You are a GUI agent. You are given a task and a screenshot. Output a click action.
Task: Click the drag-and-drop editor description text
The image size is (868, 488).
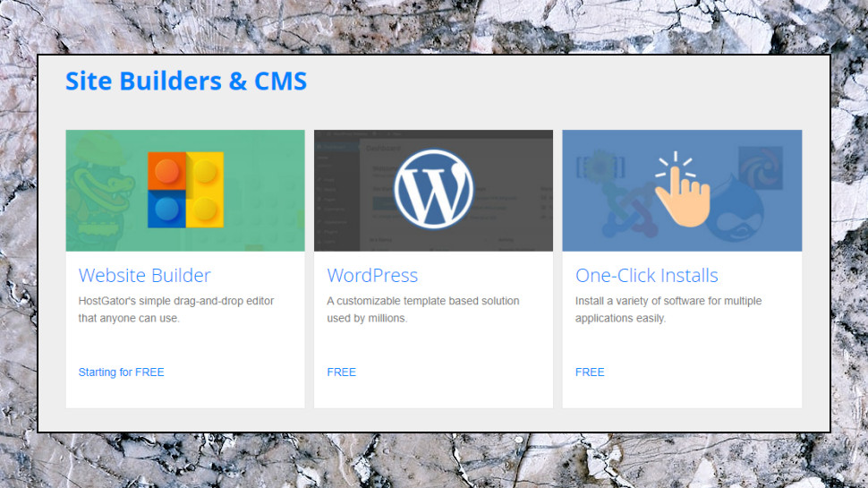[x=176, y=310]
